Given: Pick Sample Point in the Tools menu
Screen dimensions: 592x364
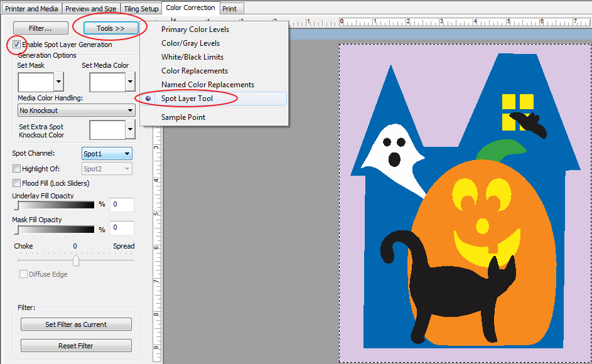Looking at the screenshot, I should click(183, 117).
